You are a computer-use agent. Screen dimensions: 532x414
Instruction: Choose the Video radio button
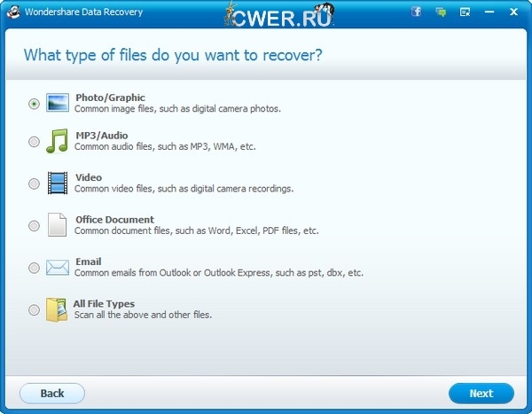(34, 184)
